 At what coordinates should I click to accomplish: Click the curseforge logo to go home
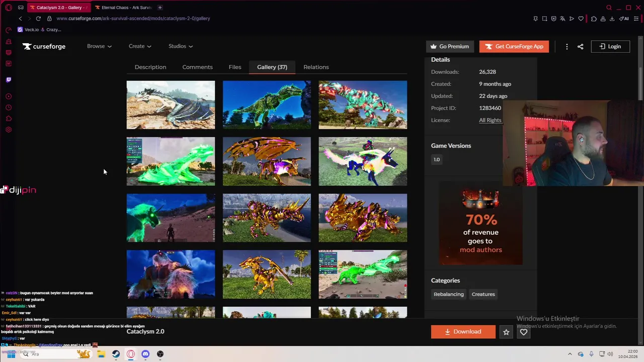[44, 46]
